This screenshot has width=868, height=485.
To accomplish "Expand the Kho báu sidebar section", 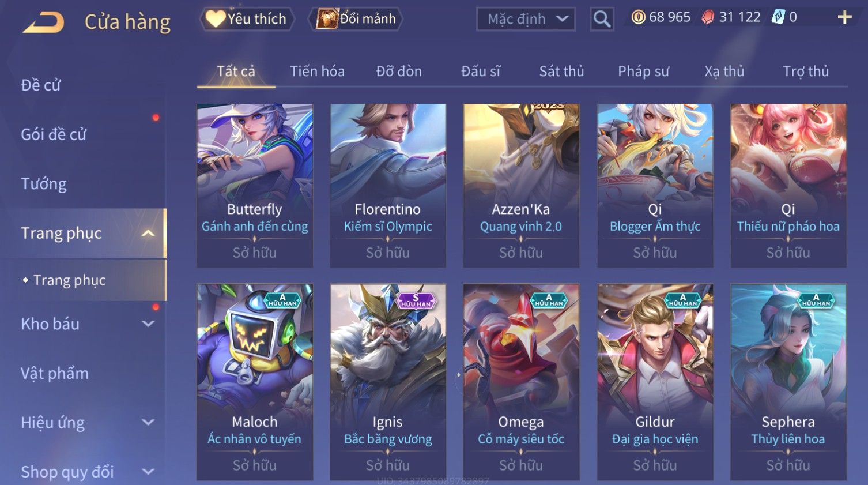I will pos(148,324).
